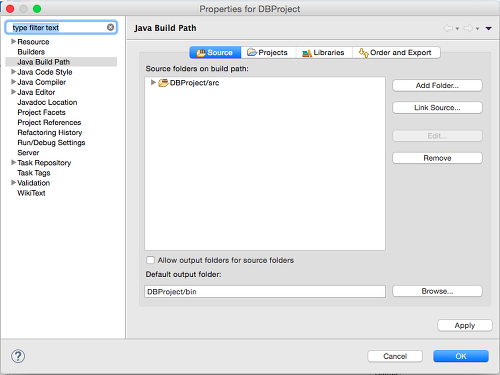Select the Validation item
500x375 pixels.
coord(33,183)
